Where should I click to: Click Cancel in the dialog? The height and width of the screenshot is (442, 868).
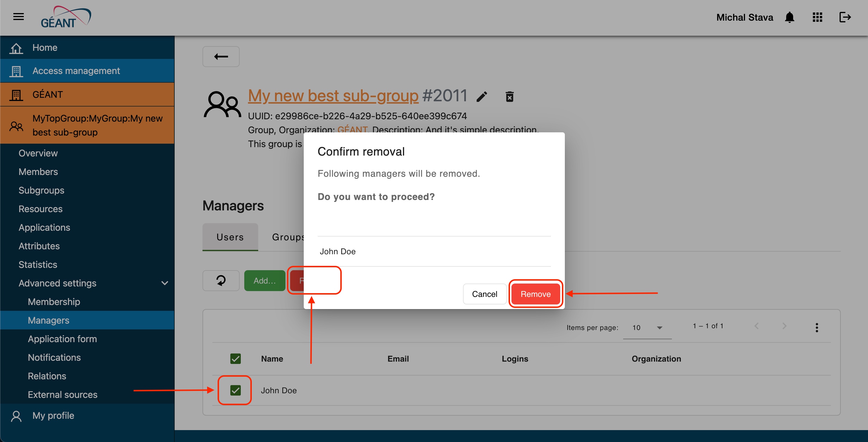pyautogui.click(x=484, y=294)
